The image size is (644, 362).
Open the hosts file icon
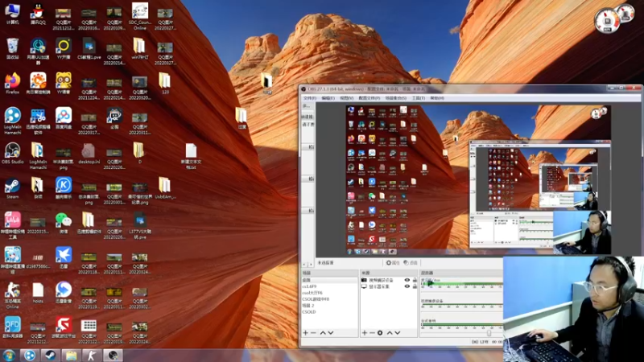(38, 293)
